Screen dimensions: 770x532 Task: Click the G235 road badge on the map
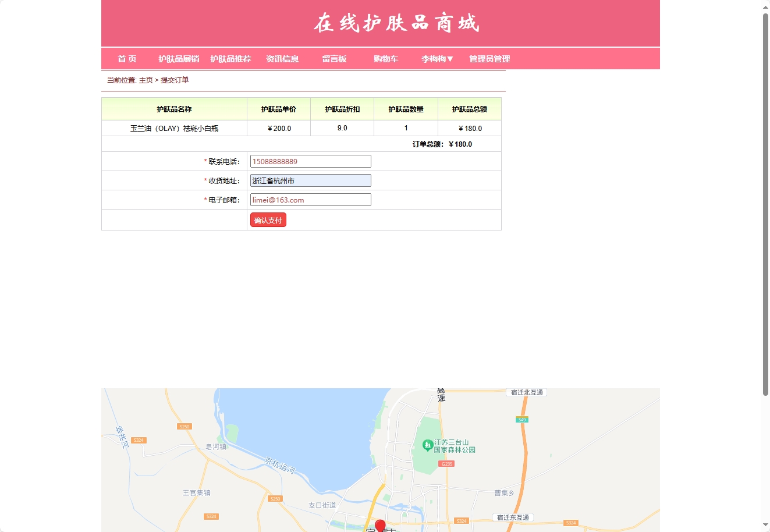[x=446, y=463]
